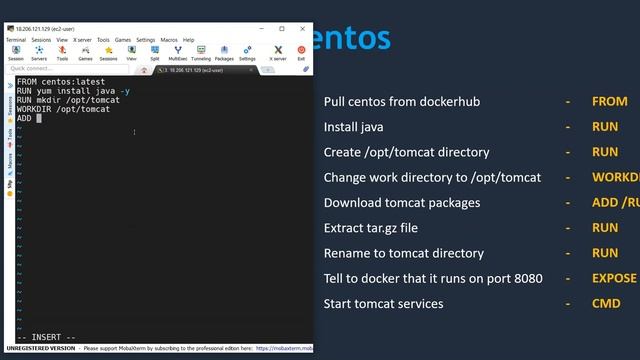Screen dimensions: 640x360
Task: Click the red Exit toolbar icon
Action: pos(301,53)
